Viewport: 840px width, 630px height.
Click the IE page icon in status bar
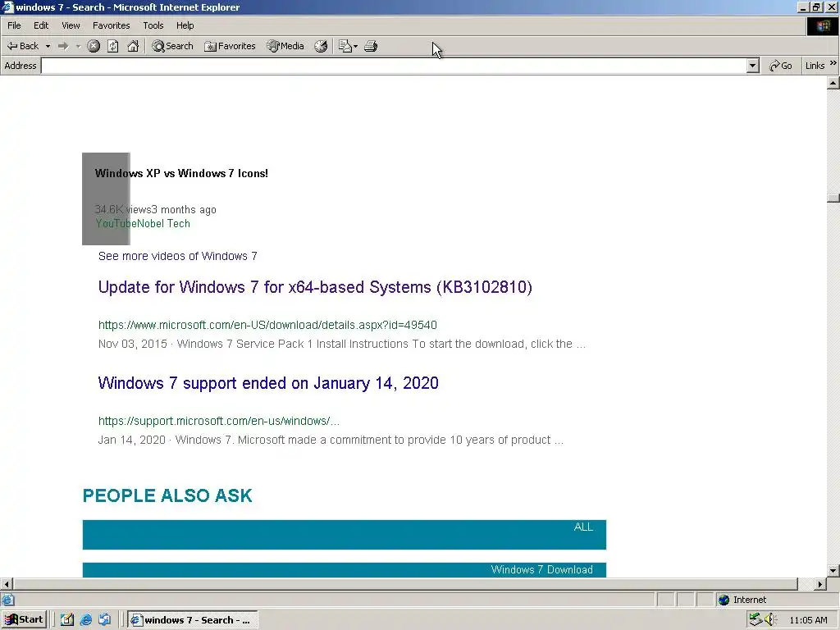7,600
